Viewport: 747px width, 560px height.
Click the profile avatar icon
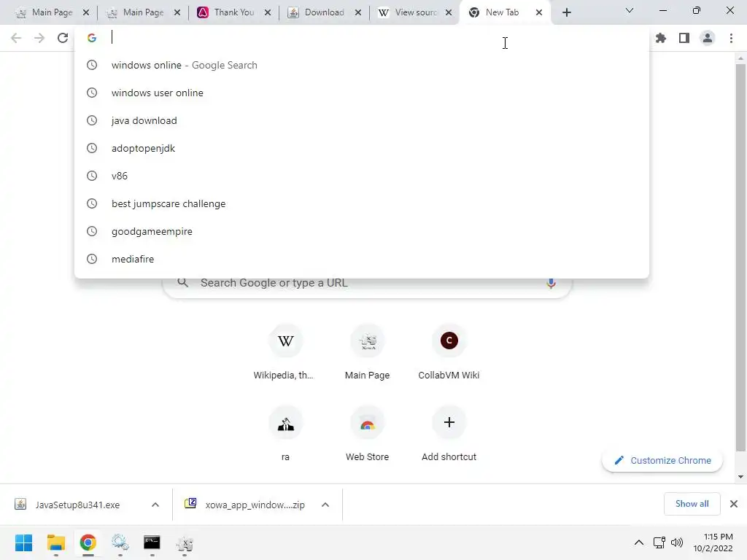tap(708, 38)
